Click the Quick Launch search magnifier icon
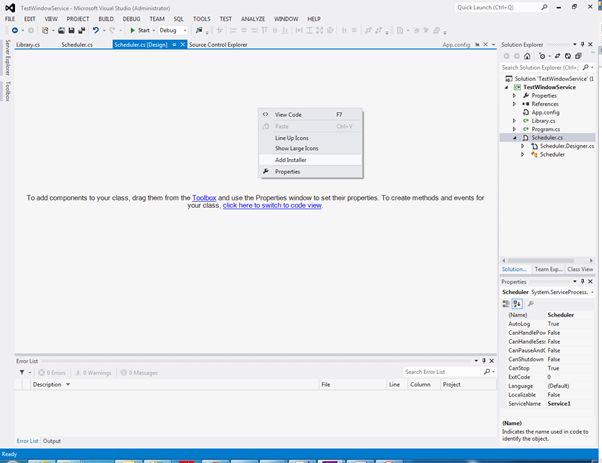 tap(544, 7)
